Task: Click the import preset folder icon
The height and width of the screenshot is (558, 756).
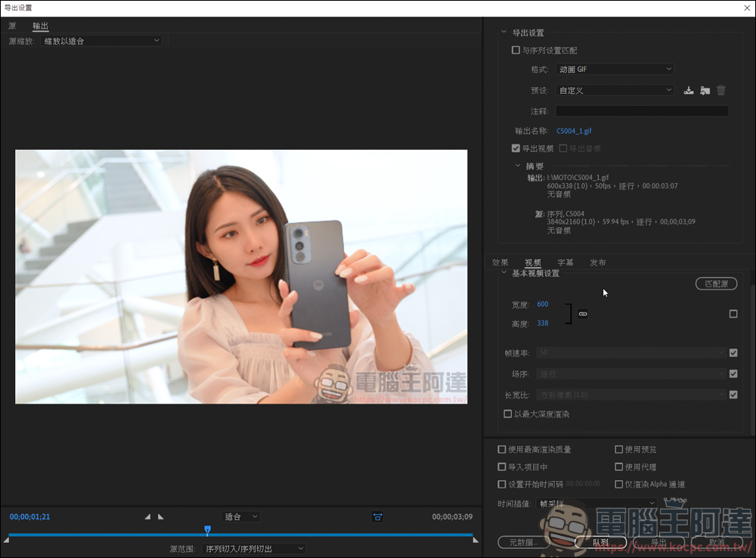Action: [x=705, y=90]
